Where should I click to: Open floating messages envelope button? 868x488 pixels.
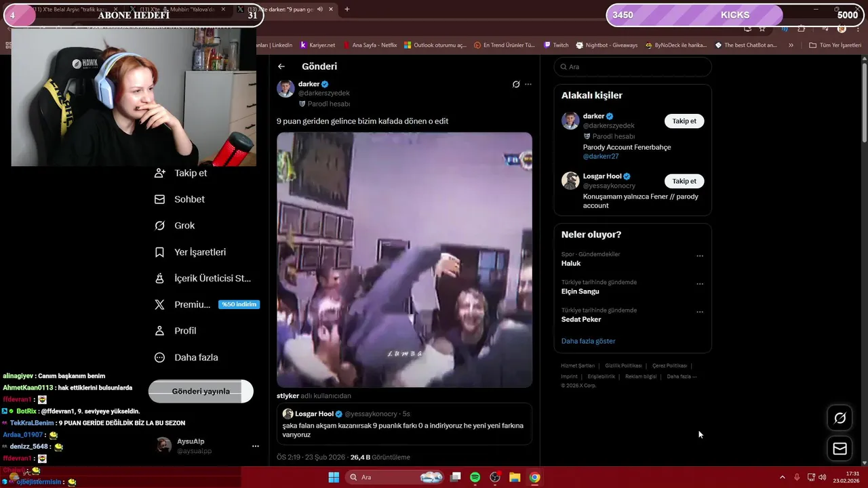click(840, 449)
